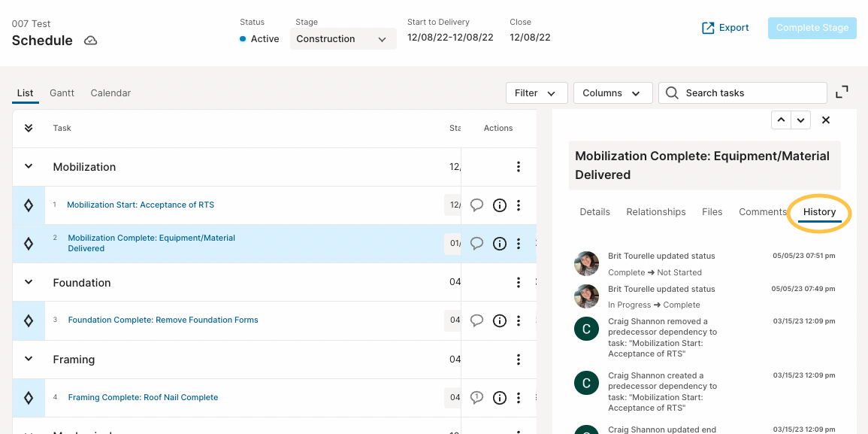The image size is (868, 434).
Task: Click the "In Progress ➜ Complete" history text
Action: (x=654, y=305)
